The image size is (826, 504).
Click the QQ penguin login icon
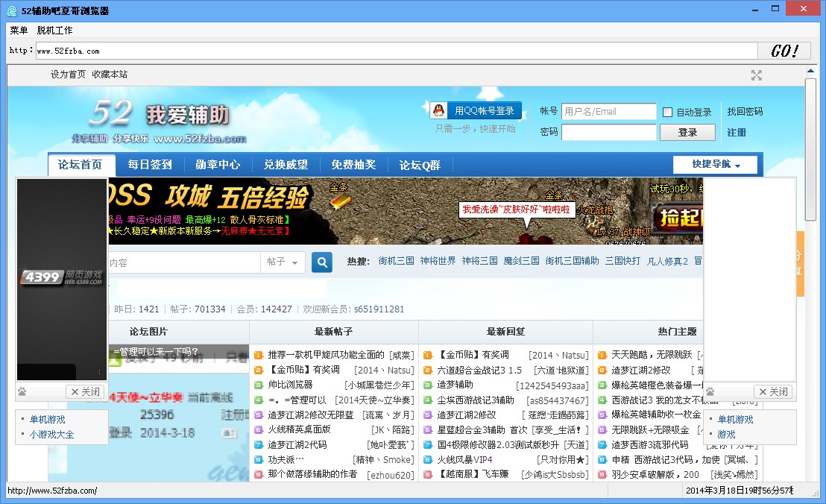pyautogui.click(x=438, y=110)
